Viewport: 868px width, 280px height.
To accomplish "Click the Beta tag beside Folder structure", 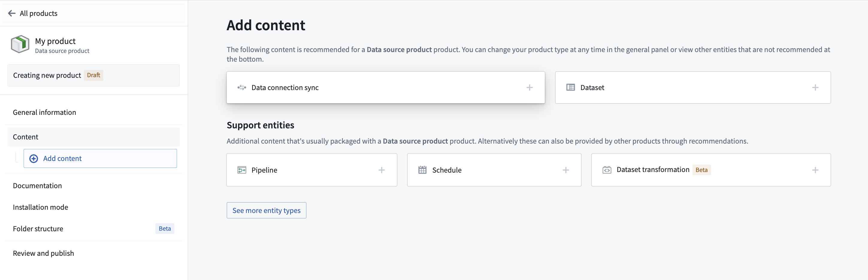I will pos(165,229).
